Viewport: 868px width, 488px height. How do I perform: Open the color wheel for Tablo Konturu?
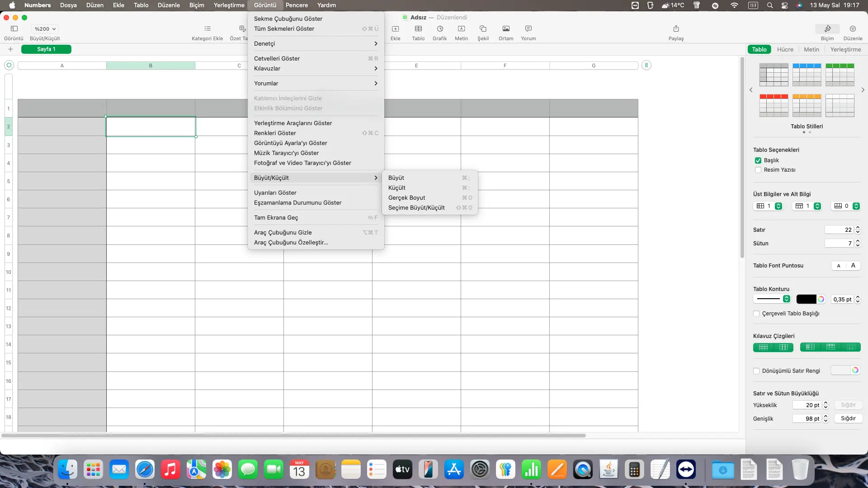[x=821, y=299]
